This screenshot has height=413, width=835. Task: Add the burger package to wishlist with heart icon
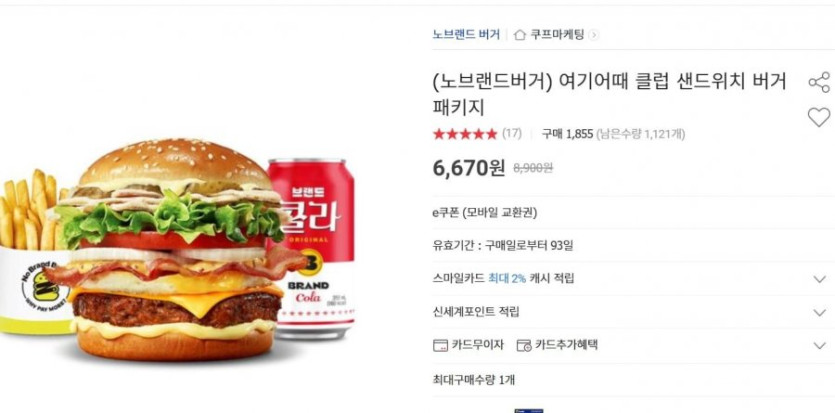(x=819, y=117)
